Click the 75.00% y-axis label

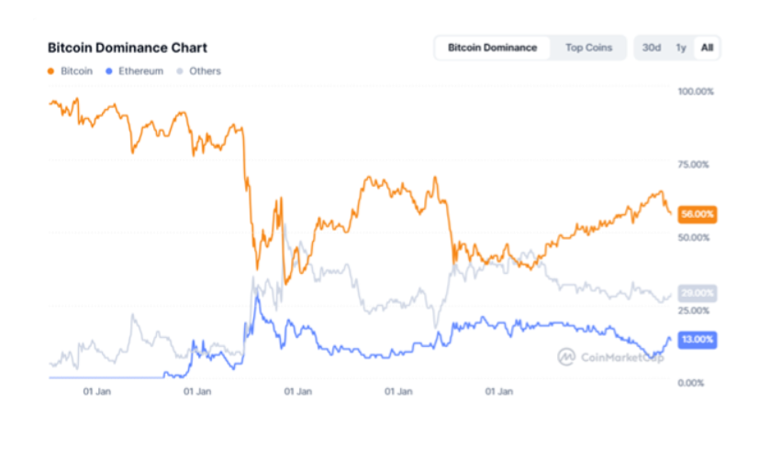click(x=696, y=165)
